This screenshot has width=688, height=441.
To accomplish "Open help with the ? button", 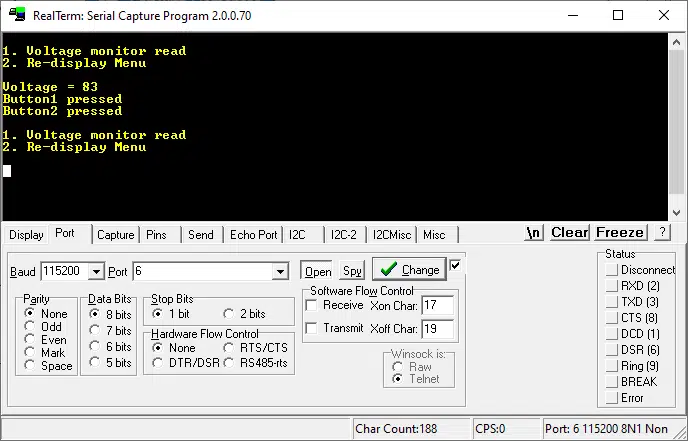I will click(663, 233).
